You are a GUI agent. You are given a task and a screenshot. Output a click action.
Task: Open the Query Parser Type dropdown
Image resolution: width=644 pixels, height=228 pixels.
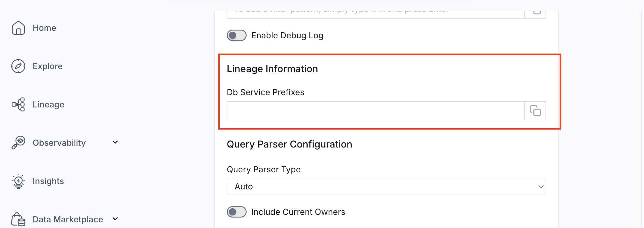(x=386, y=186)
